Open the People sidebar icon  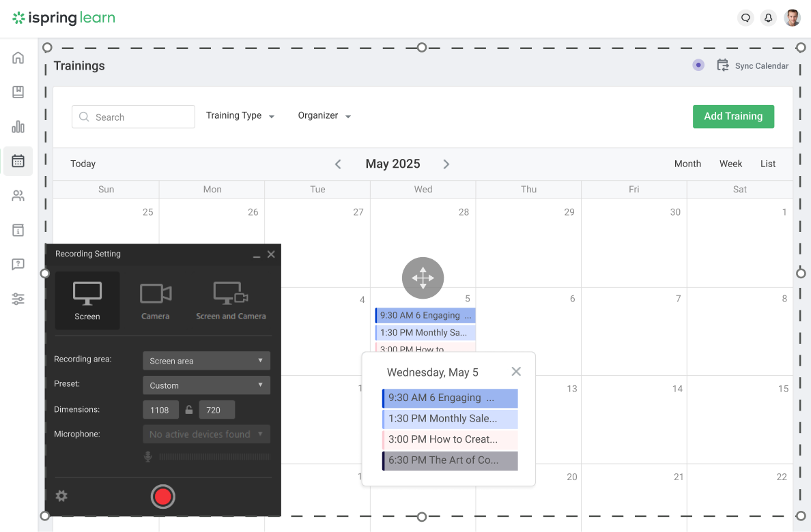(18, 196)
